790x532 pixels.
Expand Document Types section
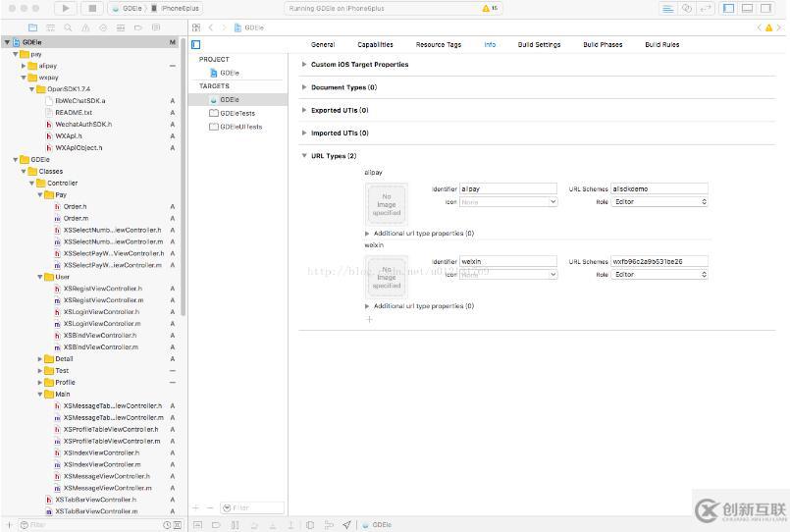click(304, 87)
